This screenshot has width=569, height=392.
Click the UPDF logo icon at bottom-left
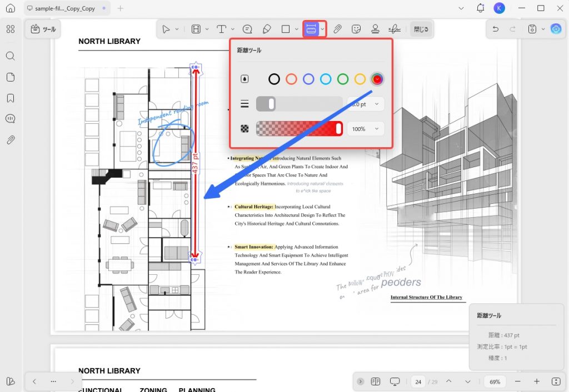[x=11, y=381]
